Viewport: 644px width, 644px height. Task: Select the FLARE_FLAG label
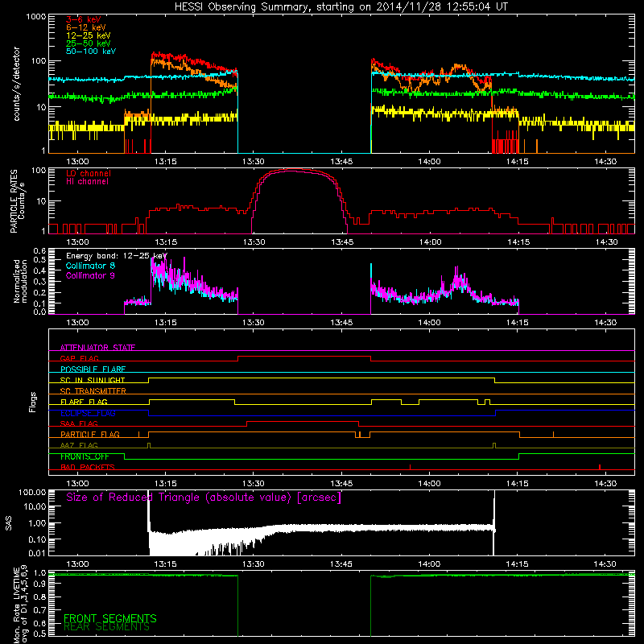84,402
